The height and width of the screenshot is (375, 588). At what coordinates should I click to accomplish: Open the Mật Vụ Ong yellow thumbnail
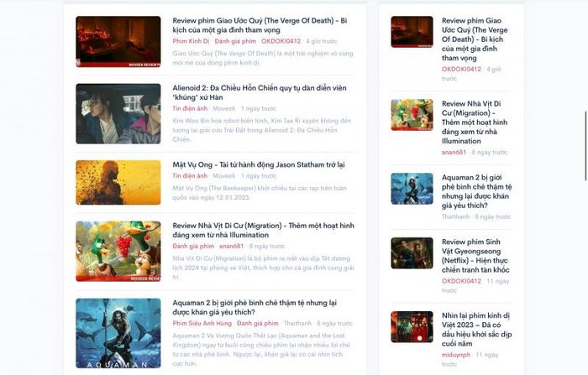point(118,182)
